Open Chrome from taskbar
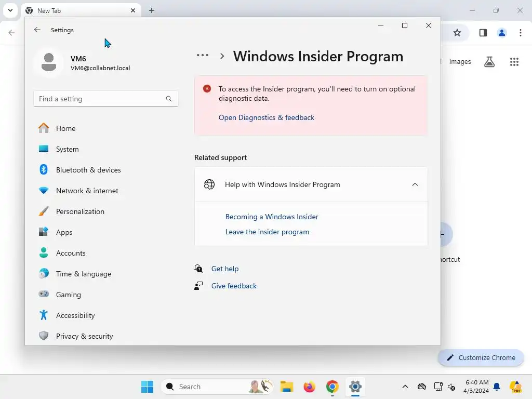The width and height of the screenshot is (532, 399). (x=332, y=387)
